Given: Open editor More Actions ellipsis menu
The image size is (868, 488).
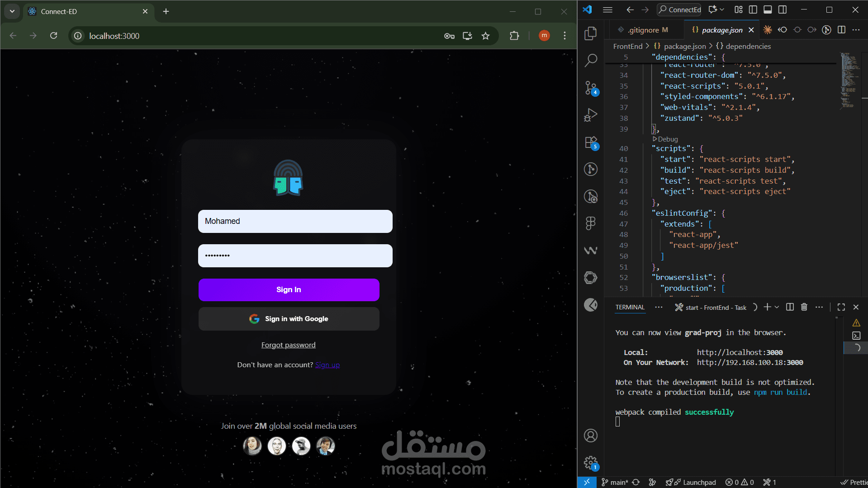Looking at the screenshot, I should (856, 30).
